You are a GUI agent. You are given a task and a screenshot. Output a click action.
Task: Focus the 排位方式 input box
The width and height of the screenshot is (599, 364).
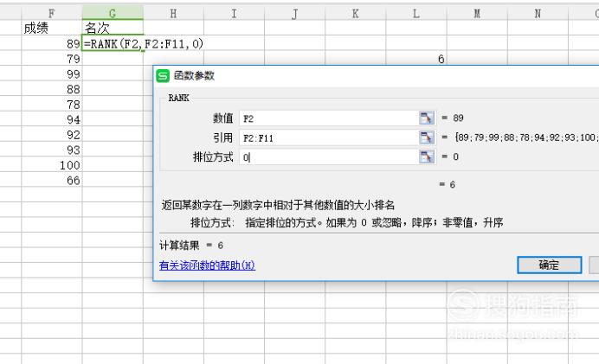[x=327, y=157]
